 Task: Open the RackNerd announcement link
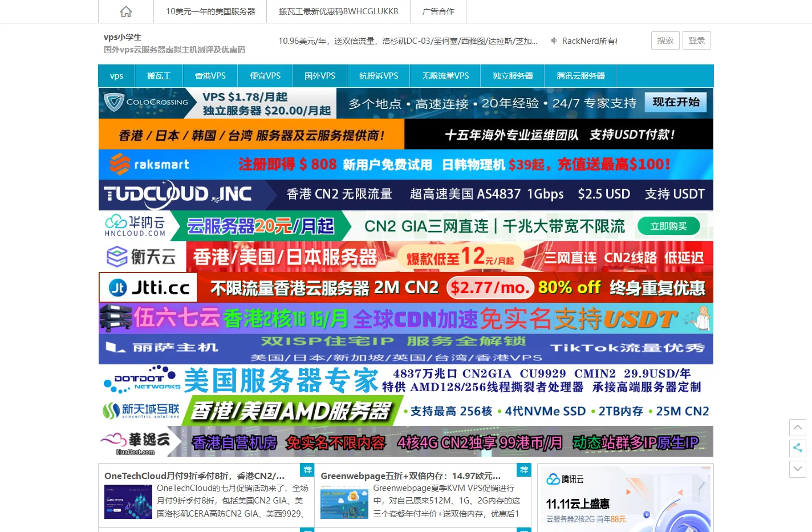point(590,41)
